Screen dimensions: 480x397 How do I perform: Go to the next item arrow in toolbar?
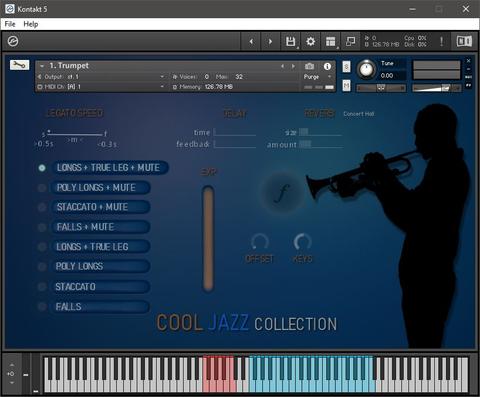(270, 42)
